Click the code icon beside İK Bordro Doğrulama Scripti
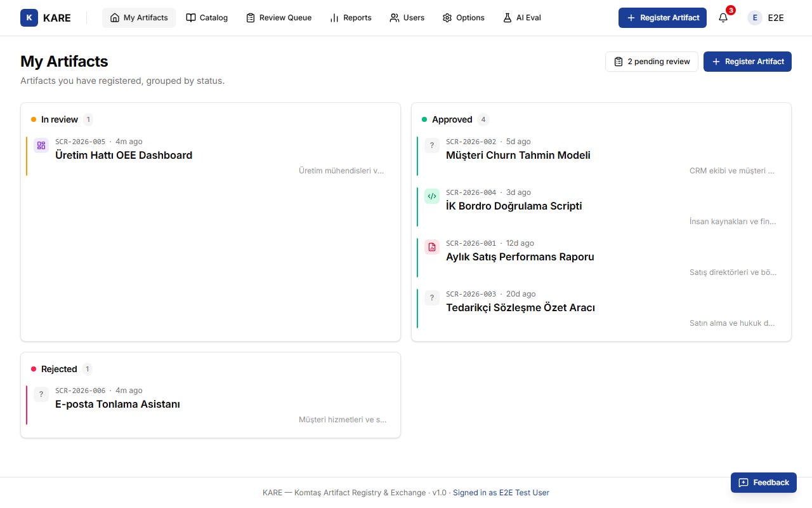 (432, 196)
